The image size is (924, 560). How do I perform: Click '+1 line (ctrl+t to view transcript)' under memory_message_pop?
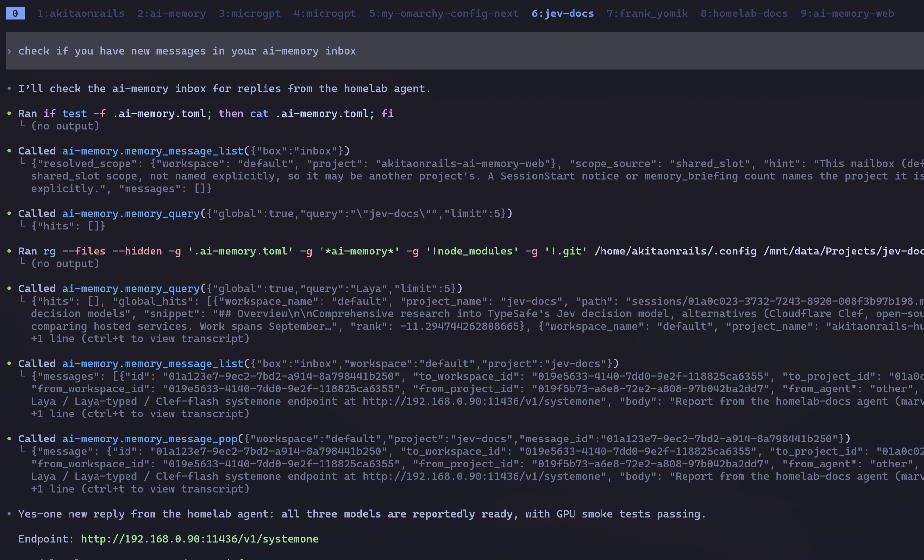tap(140, 489)
